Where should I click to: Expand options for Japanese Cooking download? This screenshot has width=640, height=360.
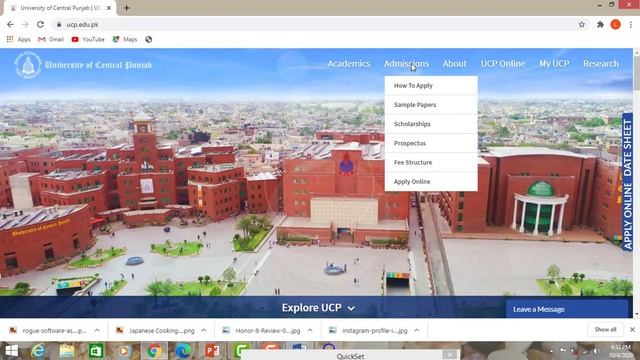click(x=204, y=330)
